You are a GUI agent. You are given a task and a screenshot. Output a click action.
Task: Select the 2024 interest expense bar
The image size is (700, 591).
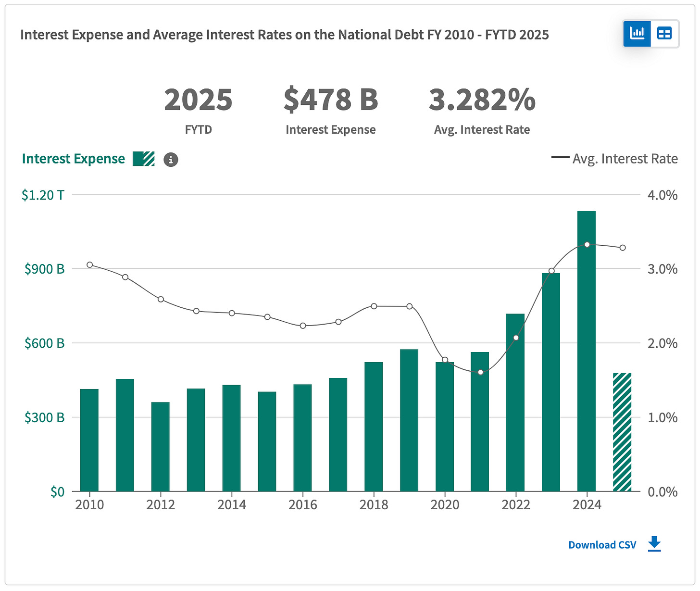(587, 351)
